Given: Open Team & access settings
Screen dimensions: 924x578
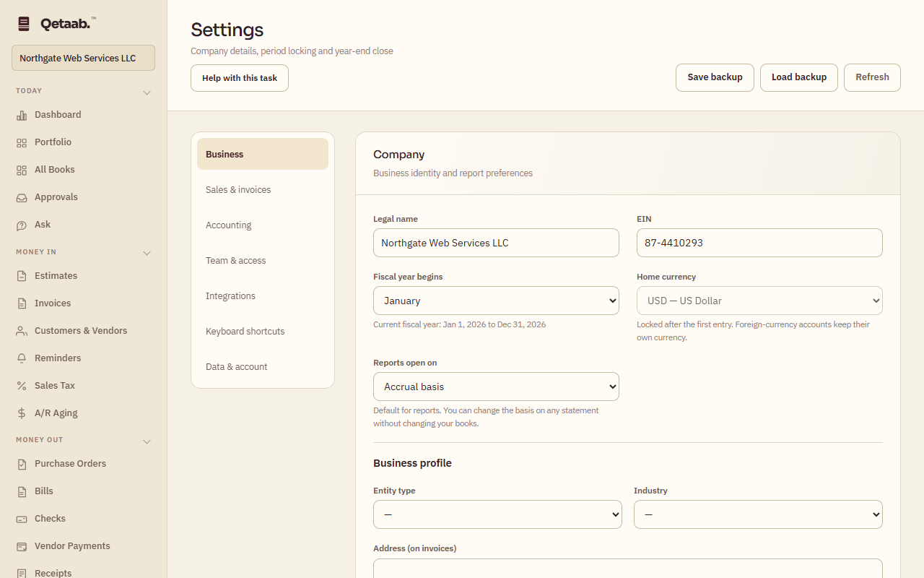Looking at the screenshot, I should pos(263,260).
